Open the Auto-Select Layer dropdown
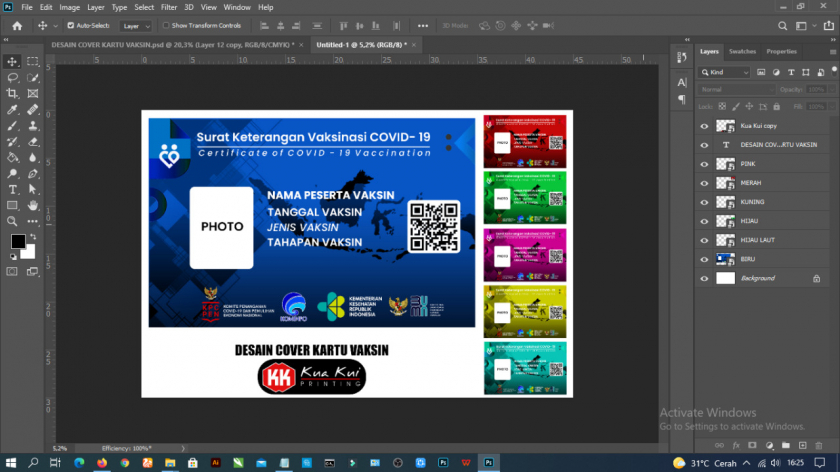 136,26
